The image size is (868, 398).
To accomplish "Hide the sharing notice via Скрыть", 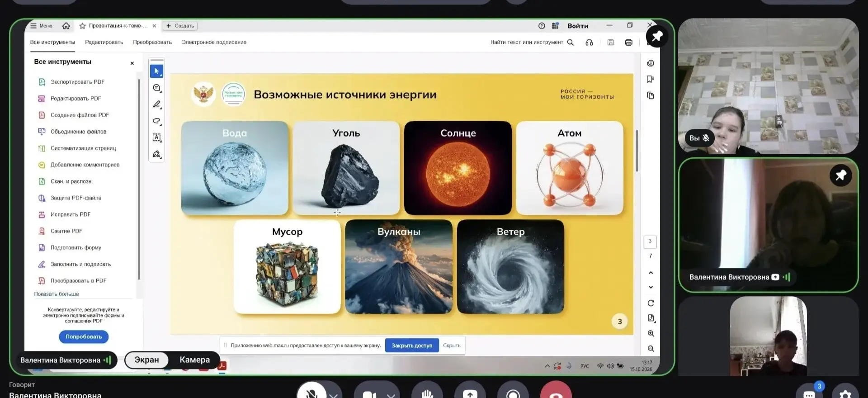I will pyautogui.click(x=452, y=346).
